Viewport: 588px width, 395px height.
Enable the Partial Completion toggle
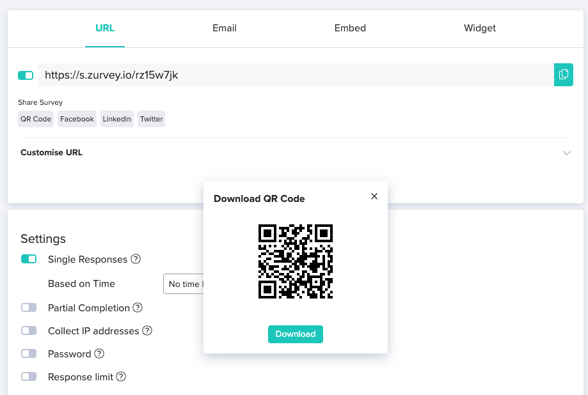point(29,308)
